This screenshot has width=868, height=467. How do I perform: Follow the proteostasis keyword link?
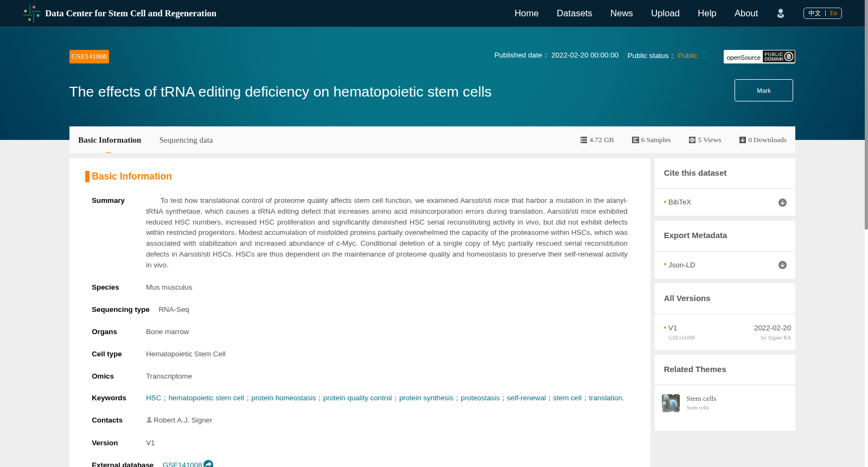(480, 398)
